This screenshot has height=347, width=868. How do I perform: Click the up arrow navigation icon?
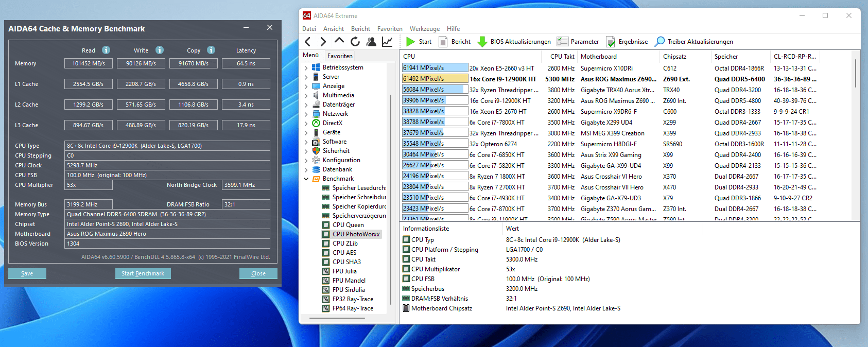(339, 41)
